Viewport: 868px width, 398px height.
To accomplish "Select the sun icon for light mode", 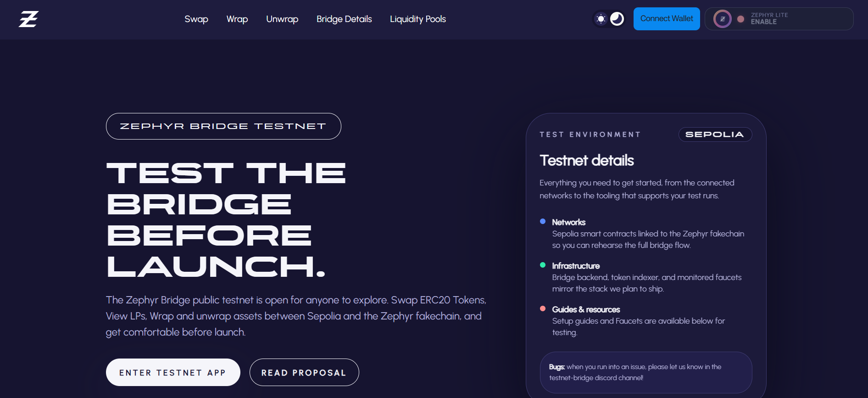I will tap(601, 19).
